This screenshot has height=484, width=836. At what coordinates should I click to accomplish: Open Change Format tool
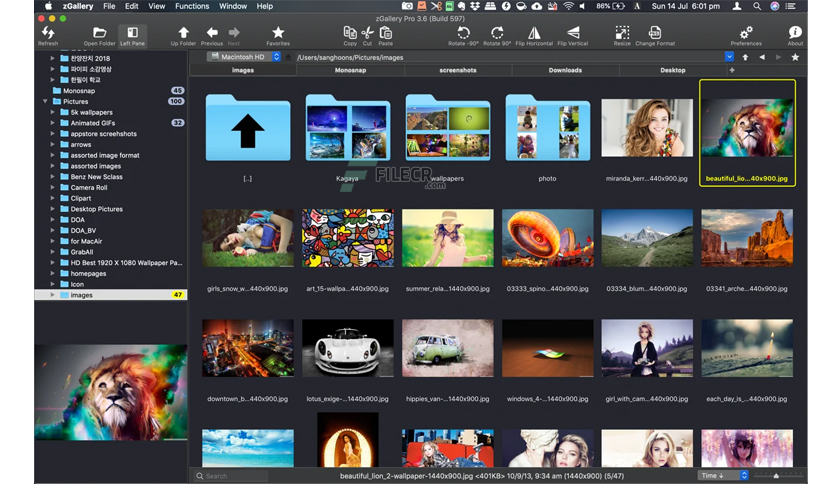pos(655,36)
